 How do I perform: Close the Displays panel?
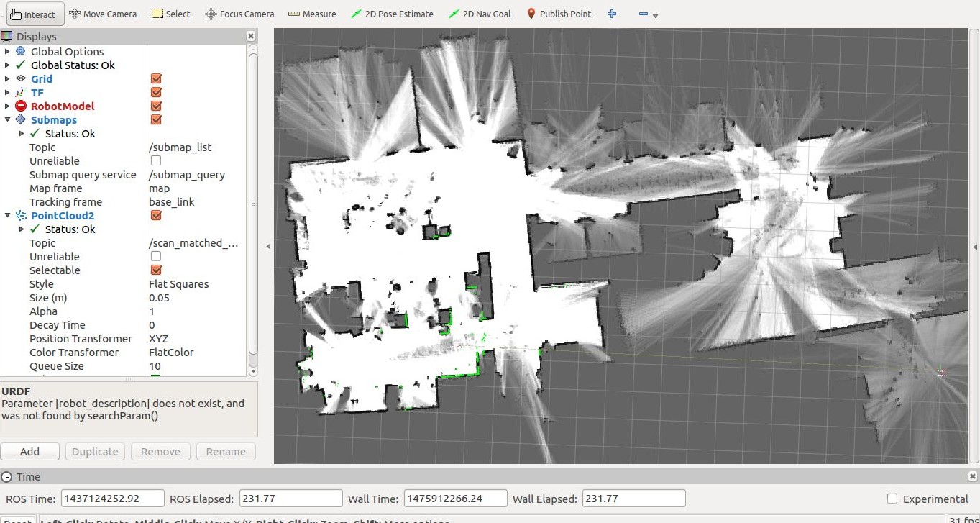tap(250, 36)
